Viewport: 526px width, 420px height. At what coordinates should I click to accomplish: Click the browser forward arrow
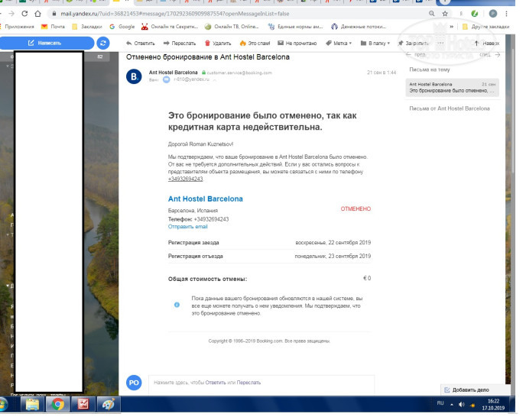pos(11,14)
